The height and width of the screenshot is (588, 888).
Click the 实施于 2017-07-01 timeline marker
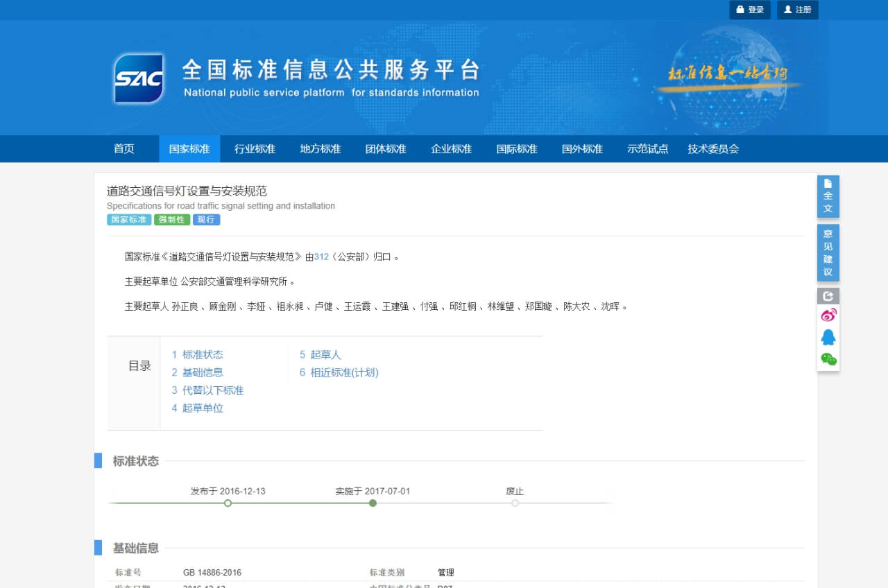pyautogui.click(x=373, y=503)
